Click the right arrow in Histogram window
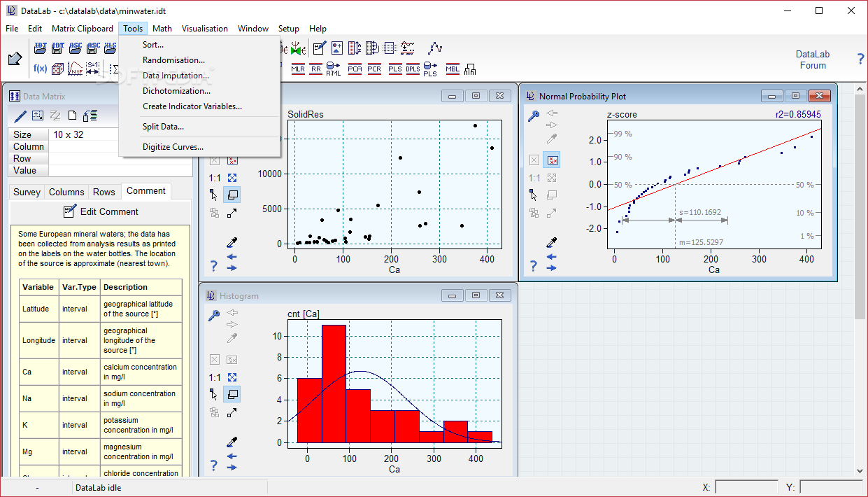 tap(232, 468)
